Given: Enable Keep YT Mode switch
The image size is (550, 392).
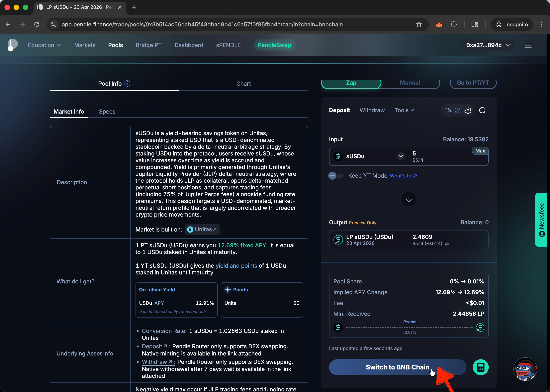Looking at the screenshot, I should tap(336, 176).
